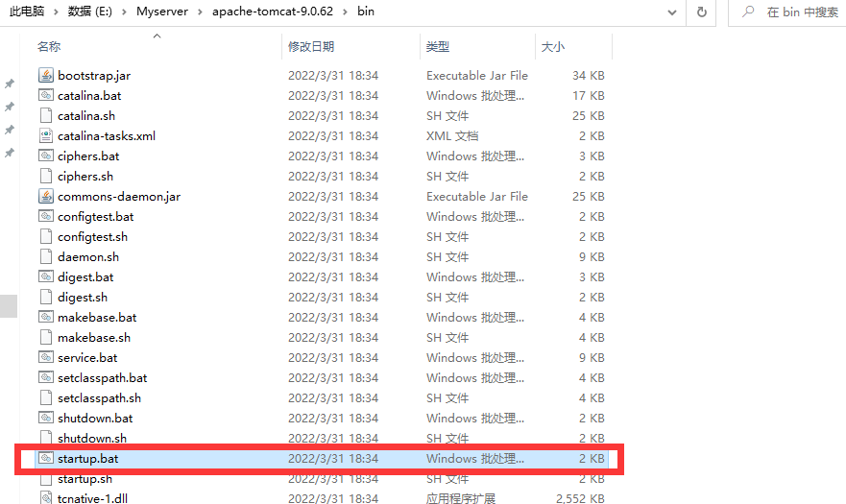Select the file name startup.bat

click(x=88, y=459)
